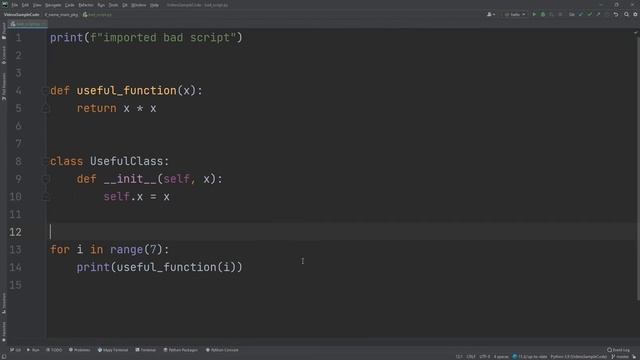Screen dimensions: 640x360
Task: Open the Code menu
Action: coord(70,5)
